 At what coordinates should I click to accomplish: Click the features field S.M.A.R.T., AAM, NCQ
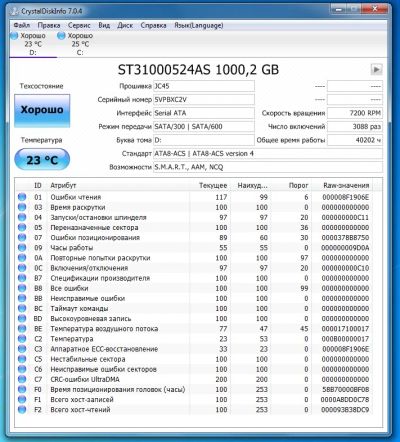point(268,167)
